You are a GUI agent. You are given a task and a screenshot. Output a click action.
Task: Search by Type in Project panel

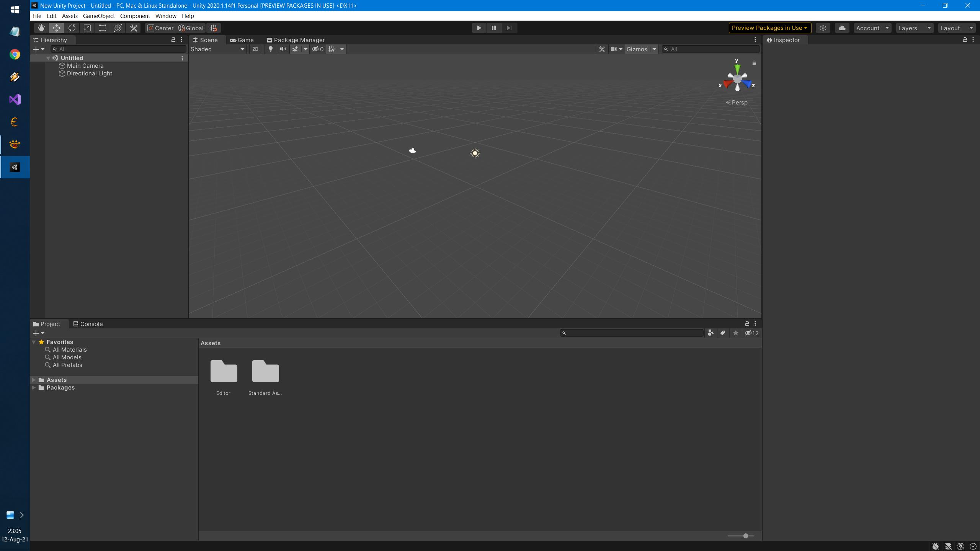710,333
